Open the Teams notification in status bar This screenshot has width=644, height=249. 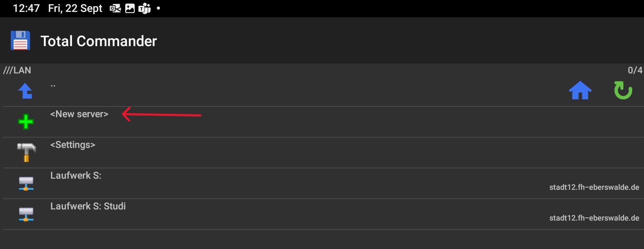click(x=145, y=8)
